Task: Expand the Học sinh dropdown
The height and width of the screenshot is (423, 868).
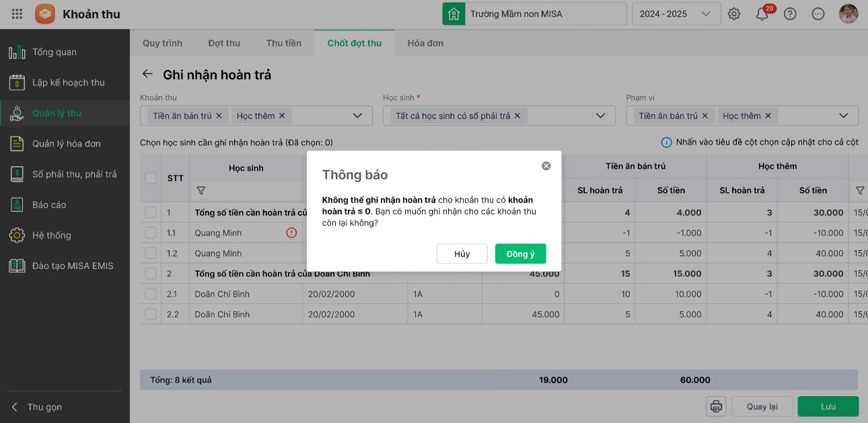Action: click(601, 116)
